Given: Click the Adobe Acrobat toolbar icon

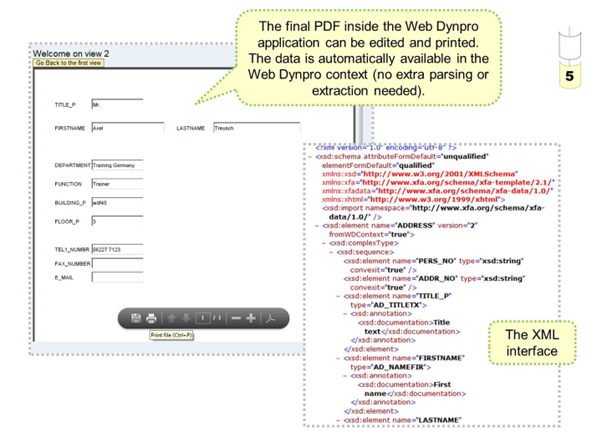Looking at the screenshot, I should tap(271, 318).
